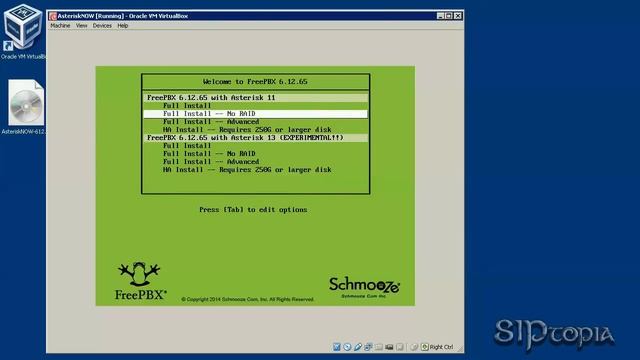Select 'Full Install -- No RAID' under Asterisk 13
Image resolution: width=640 pixels, height=360 pixels.
pos(209,153)
